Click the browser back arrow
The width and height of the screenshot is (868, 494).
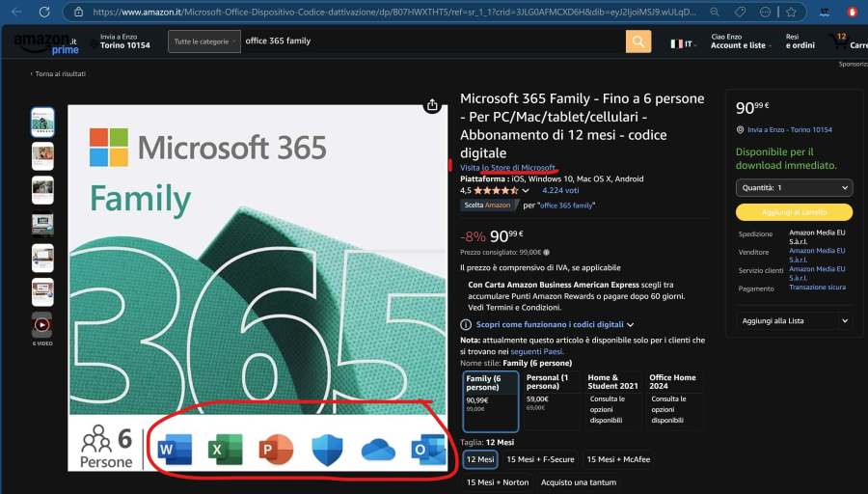click(16, 13)
